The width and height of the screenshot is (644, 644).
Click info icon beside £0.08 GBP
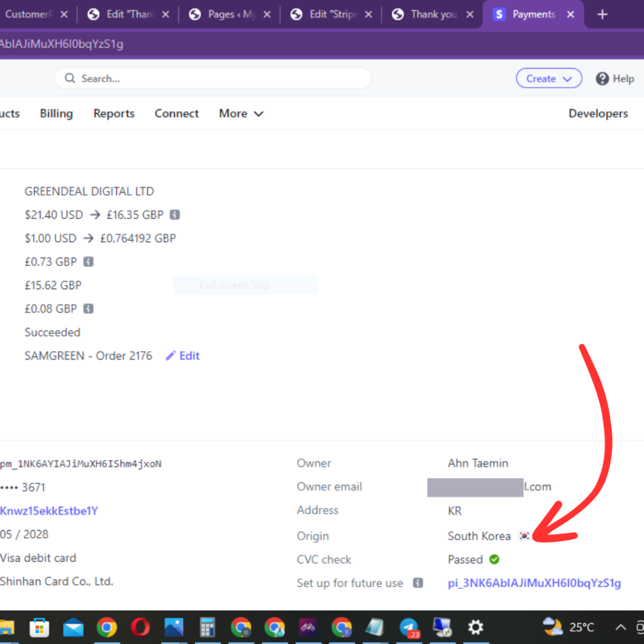click(88, 308)
